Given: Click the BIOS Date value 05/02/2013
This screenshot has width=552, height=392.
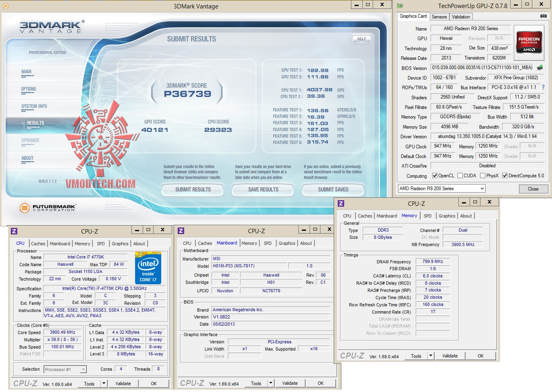Looking at the screenshot, I should (x=271, y=324).
